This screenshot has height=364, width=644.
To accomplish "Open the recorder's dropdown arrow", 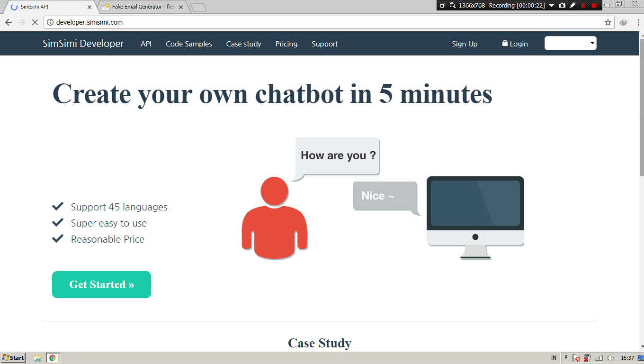I will pos(552,6).
